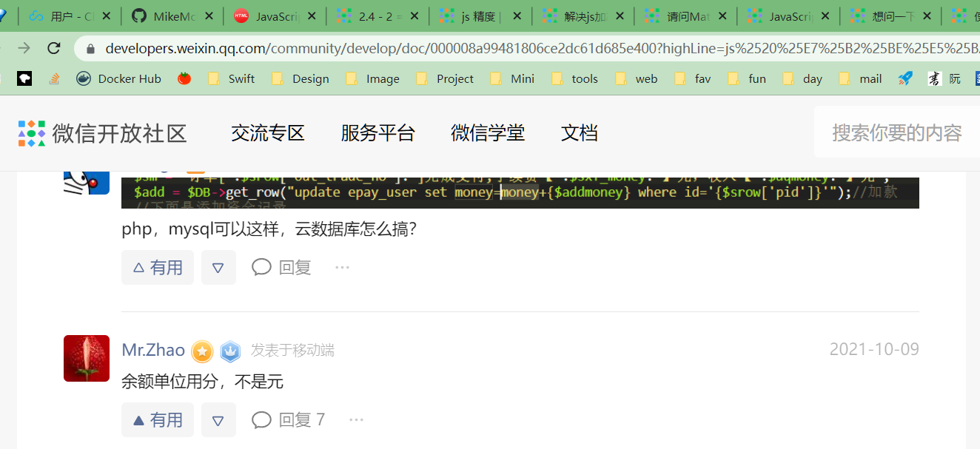Open the 微信学堂 menu
The image size is (980, 449).
tap(488, 133)
